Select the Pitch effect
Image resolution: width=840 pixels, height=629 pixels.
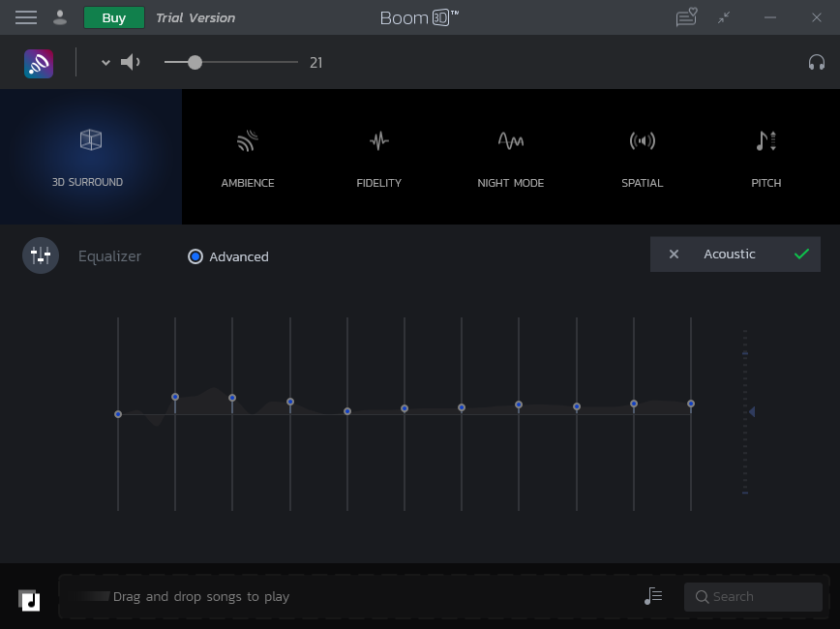coord(765,155)
